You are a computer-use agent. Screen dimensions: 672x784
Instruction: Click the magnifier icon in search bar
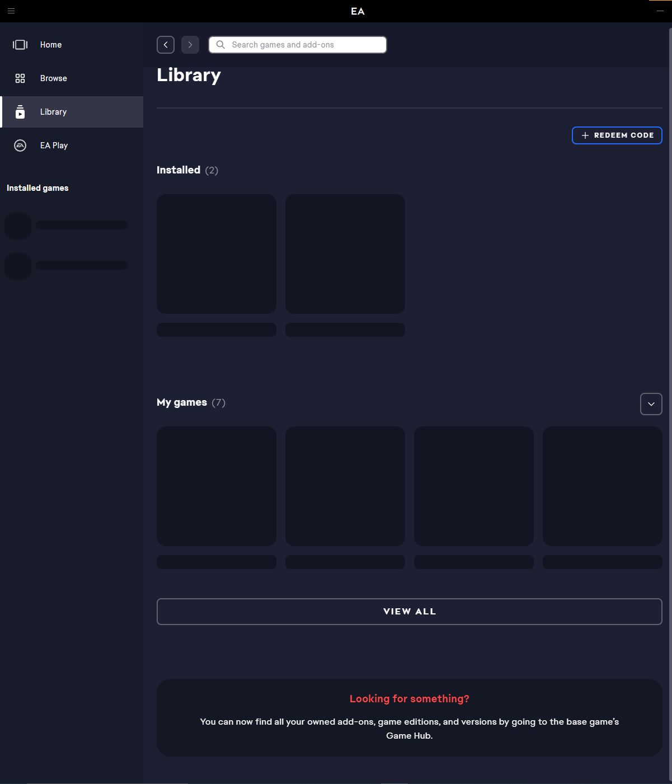tap(220, 45)
